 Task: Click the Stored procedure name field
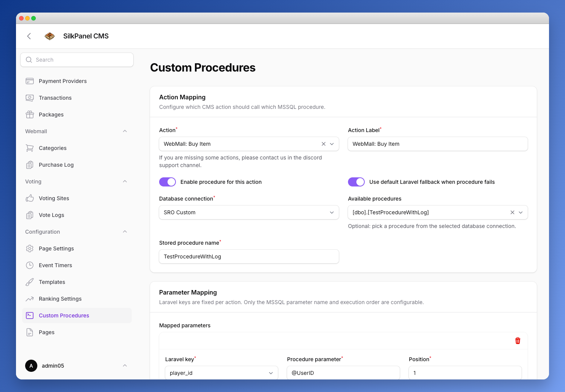pyautogui.click(x=249, y=257)
